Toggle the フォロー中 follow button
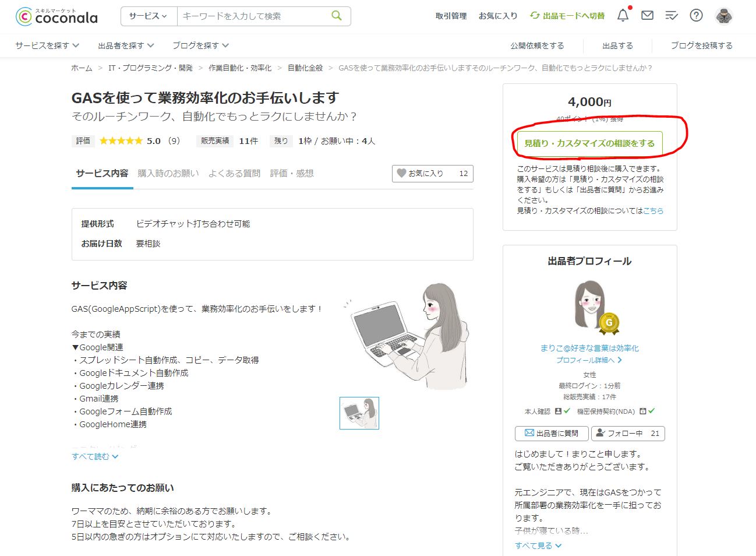 (628, 433)
